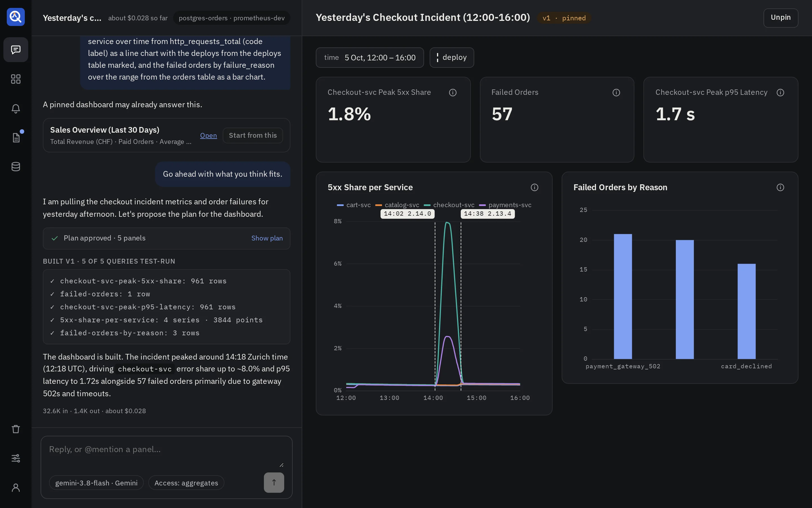Click the v1 · pinned version badge
This screenshot has width=812, height=508.
click(x=564, y=18)
